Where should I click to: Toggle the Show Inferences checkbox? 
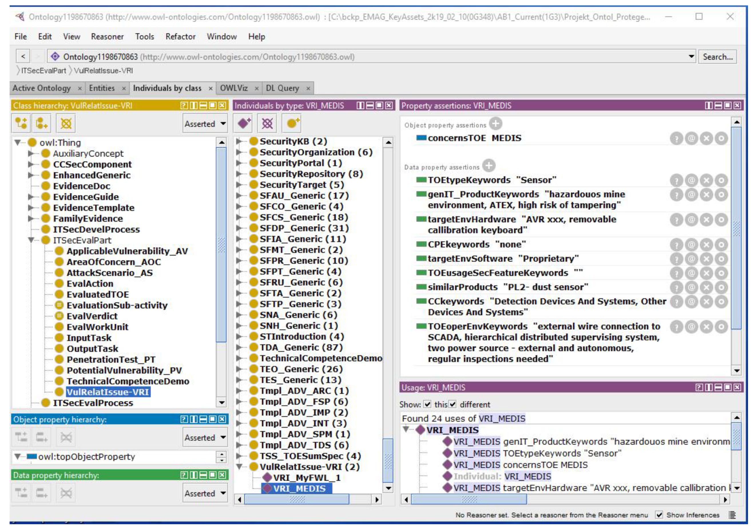click(x=659, y=515)
